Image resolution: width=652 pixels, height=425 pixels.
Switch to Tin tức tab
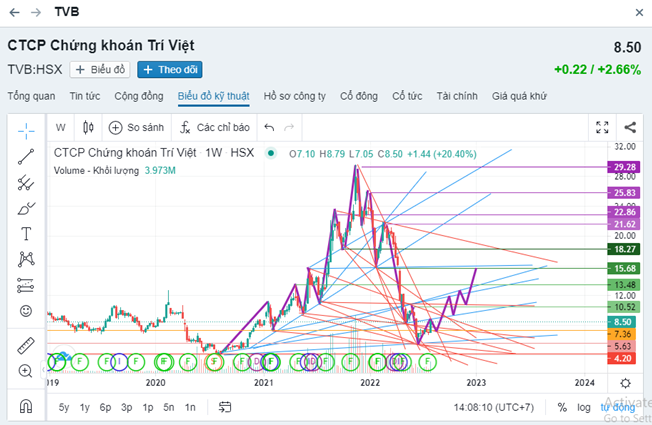pos(85,96)
